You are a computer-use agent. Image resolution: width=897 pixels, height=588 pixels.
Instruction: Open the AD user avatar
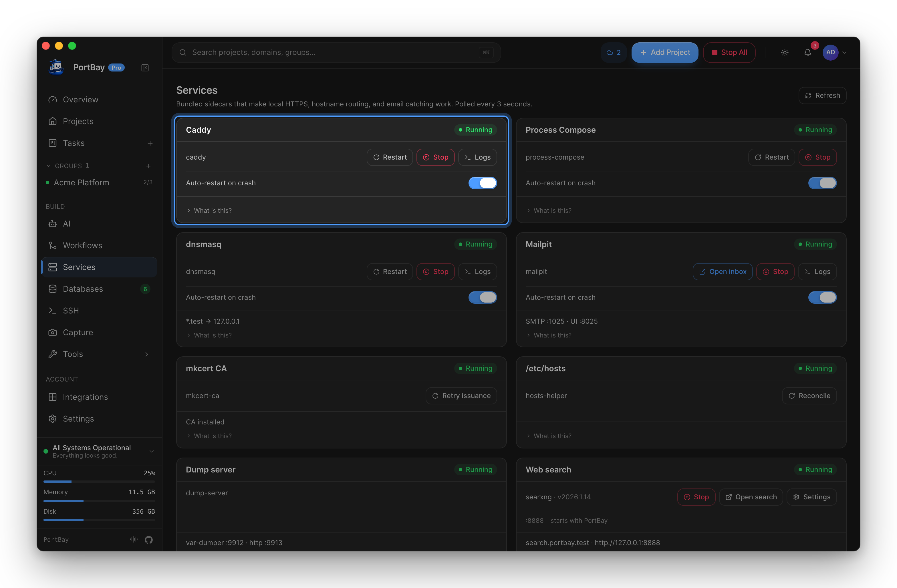pyautogui.click(x=830, y=52)
